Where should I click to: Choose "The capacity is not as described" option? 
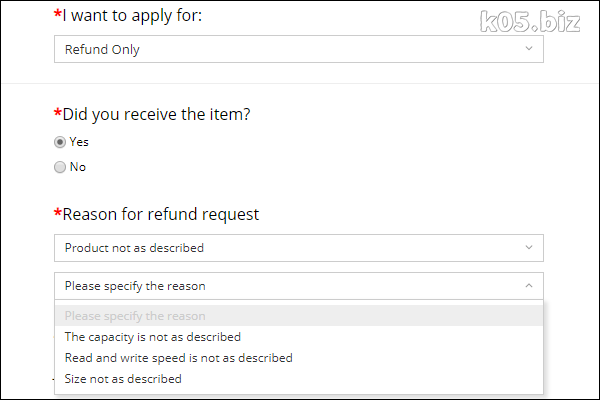pos(153,337)
